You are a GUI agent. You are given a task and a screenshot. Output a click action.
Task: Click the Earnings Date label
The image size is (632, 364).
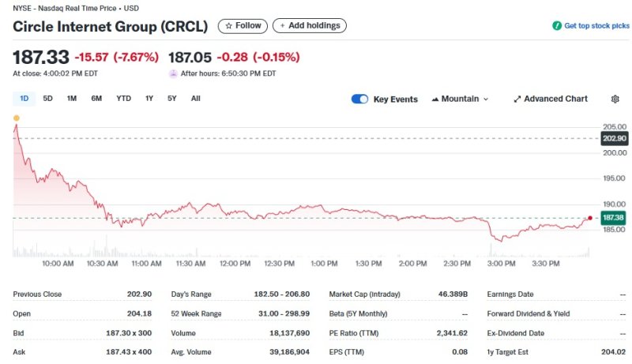510,295
